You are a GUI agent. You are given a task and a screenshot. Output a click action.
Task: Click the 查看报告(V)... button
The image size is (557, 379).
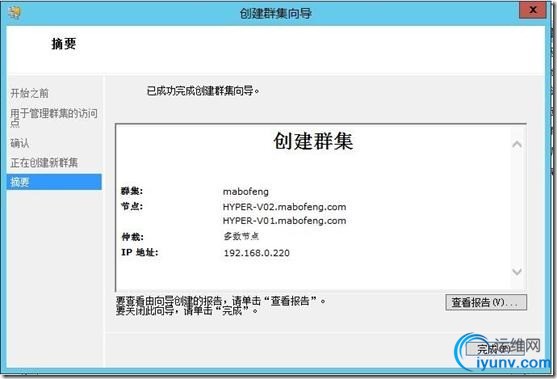click(486, 303)
